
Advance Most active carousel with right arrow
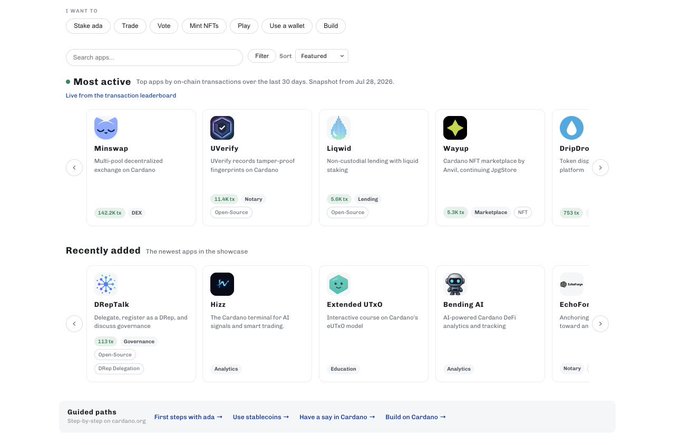coord(600,167)
